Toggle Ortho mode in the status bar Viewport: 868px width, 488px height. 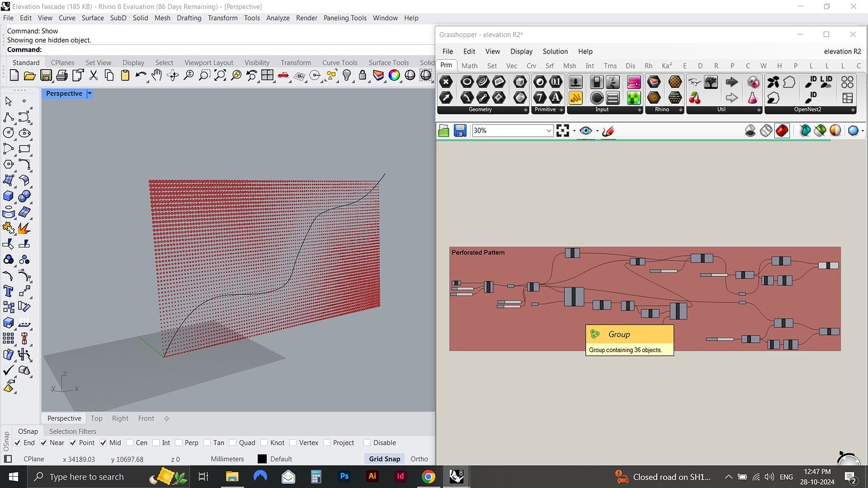(x=419, y=459)
